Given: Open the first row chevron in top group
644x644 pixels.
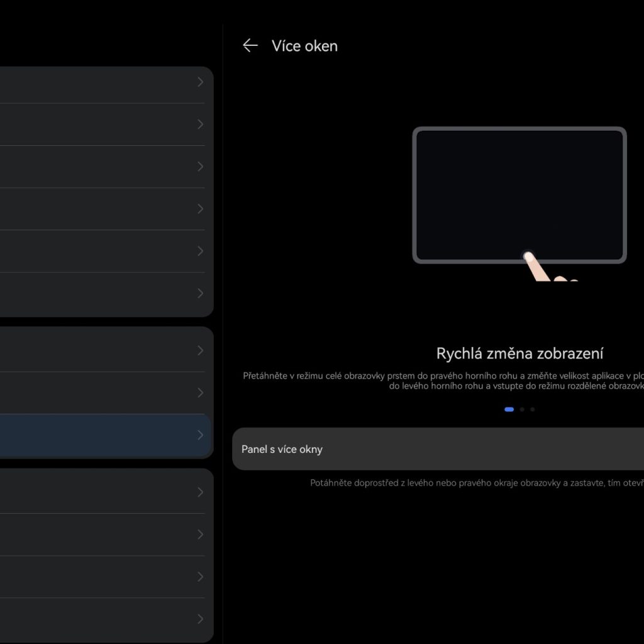Looking at the screenshot, I should pos(200,82).
